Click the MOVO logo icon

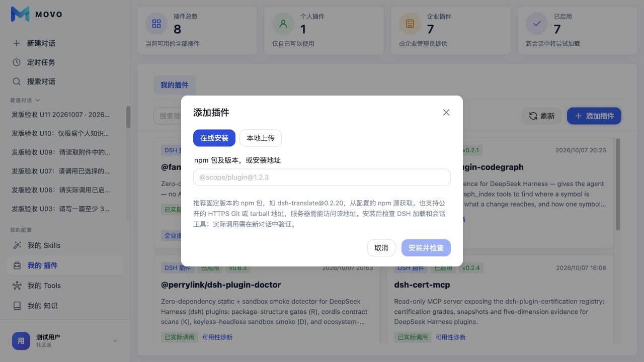click(x=20, y=14)
